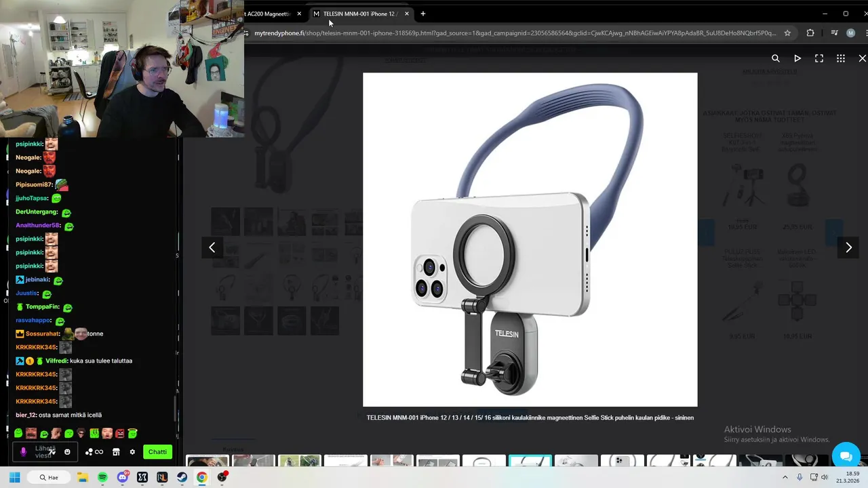The height and width of the screenshot is (488, 868).
Task: Open the volume icon in system tray
Action: [x=825, y=477]
